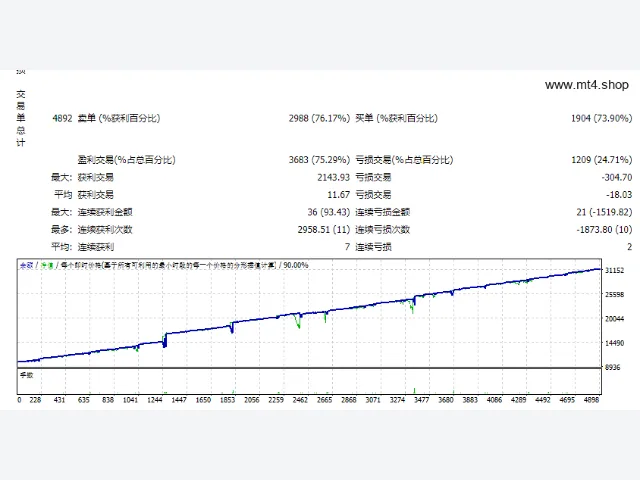Select the 亏损交易(%占总百分比) label
The width and height of the screenshot is (640, 480).
click(x=404, y=160)
